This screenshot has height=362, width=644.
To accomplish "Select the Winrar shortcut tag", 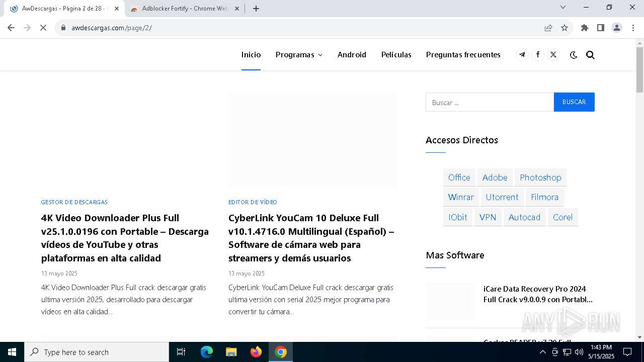I will coord(461,197).
